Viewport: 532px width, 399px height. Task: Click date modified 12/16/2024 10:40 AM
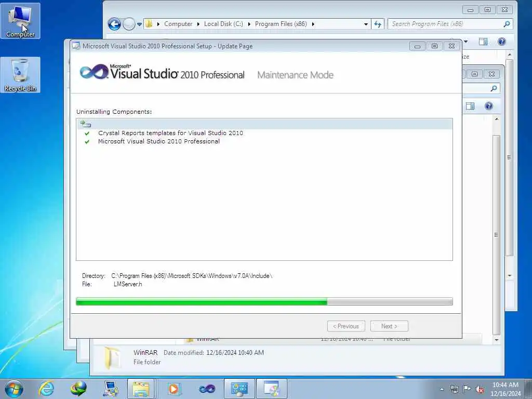pyautogui.click(x=235, y=353)
